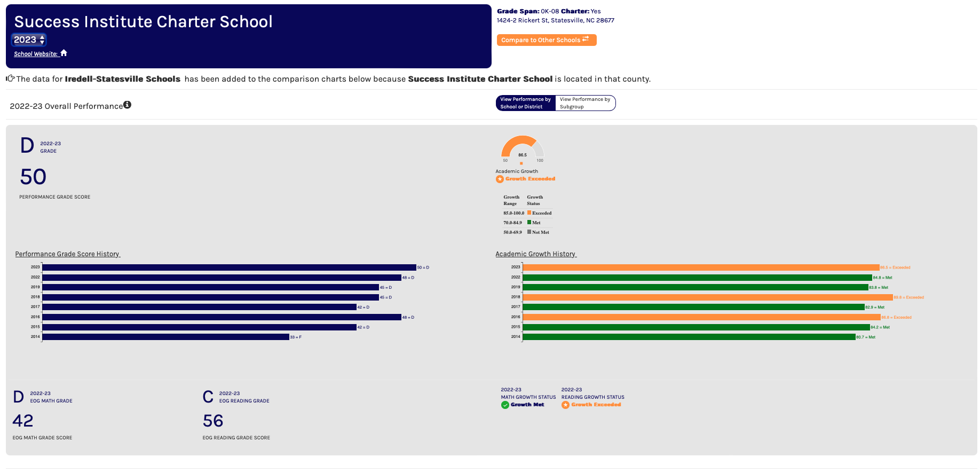Click the green Met legend swatch
Screen dimensions: 980x473
tap(529, 222)
